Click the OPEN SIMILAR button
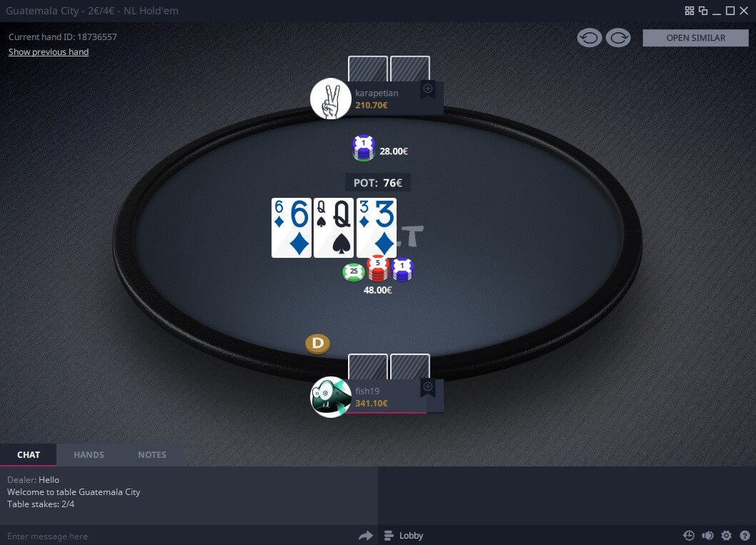Image resolution: width=756 pixels, height=545 pixels. 696,38
